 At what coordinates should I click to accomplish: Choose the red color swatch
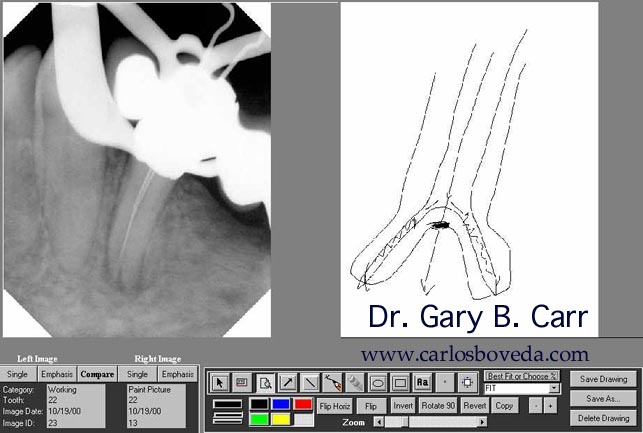pyautogui.click(x=303, y=404)
